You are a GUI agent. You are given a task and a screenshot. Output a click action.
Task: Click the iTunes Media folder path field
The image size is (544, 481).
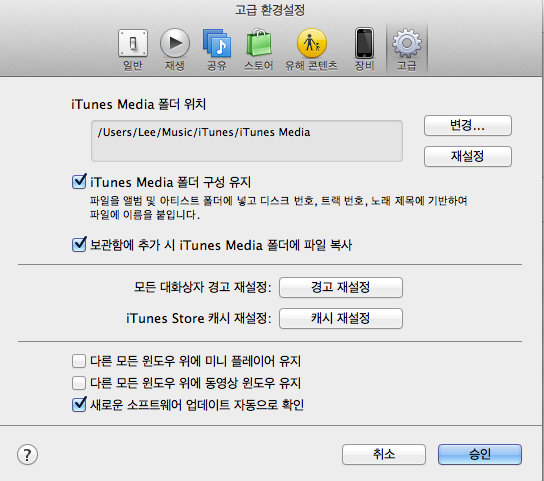point(247,141)
